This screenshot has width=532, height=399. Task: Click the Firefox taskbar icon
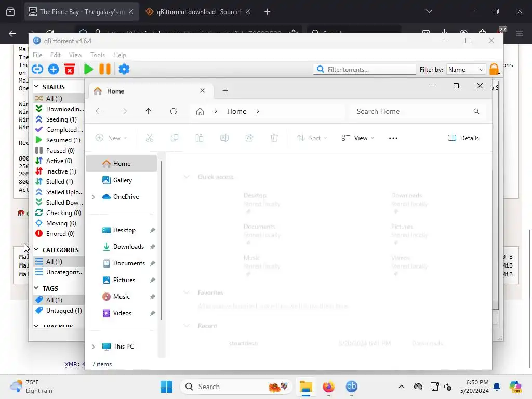click(x=328, y=387)
